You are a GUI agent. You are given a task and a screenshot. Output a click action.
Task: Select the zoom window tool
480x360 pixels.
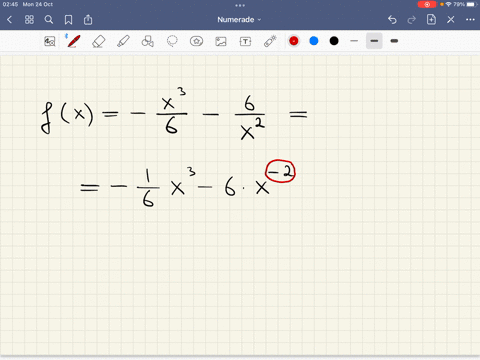pyautogui.click(x=50, y=41)
